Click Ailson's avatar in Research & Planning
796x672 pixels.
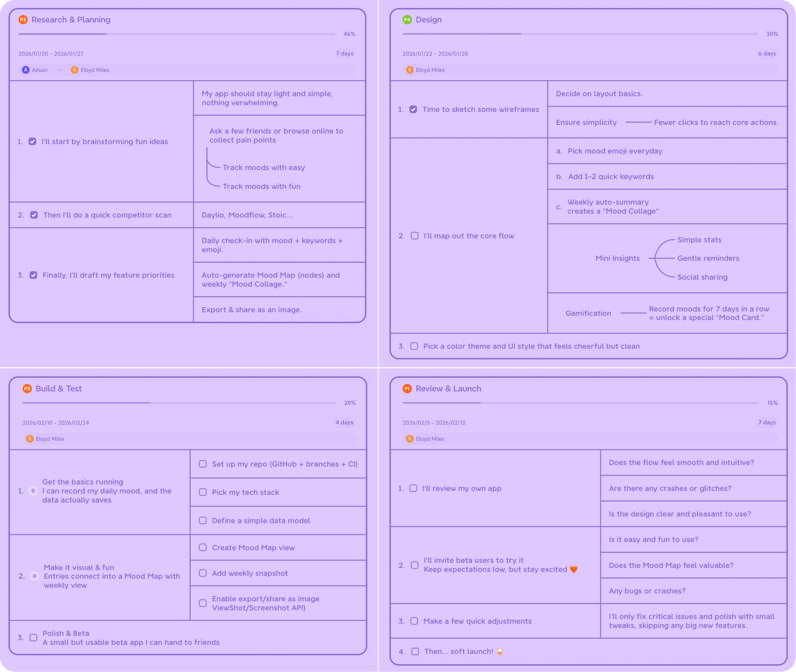26,70
